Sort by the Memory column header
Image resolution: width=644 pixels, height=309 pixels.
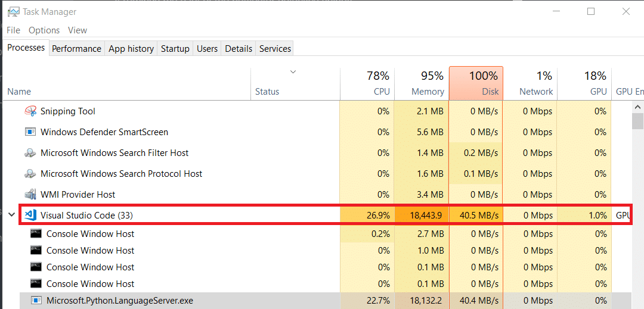coord(422,83)
